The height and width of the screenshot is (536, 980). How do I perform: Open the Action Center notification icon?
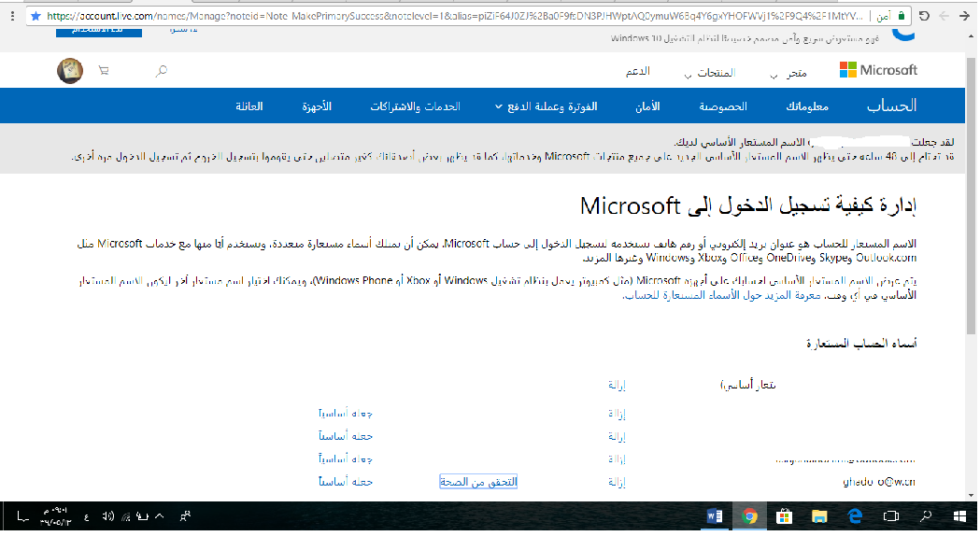click(x=22, y=516)
